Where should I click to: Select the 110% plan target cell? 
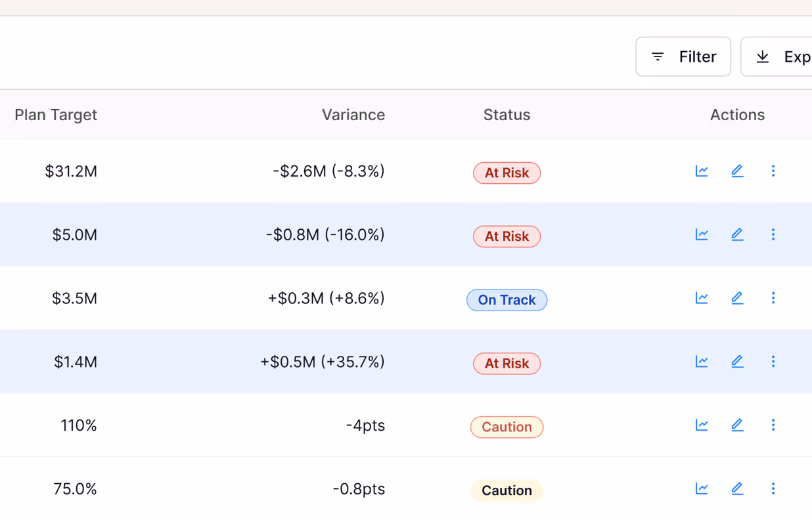[79, 425]
